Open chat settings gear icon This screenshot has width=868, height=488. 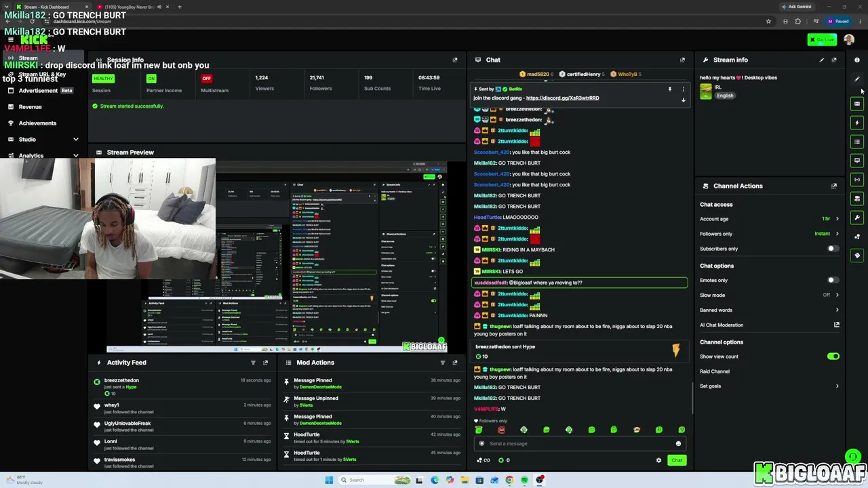[x=658, y=460]
